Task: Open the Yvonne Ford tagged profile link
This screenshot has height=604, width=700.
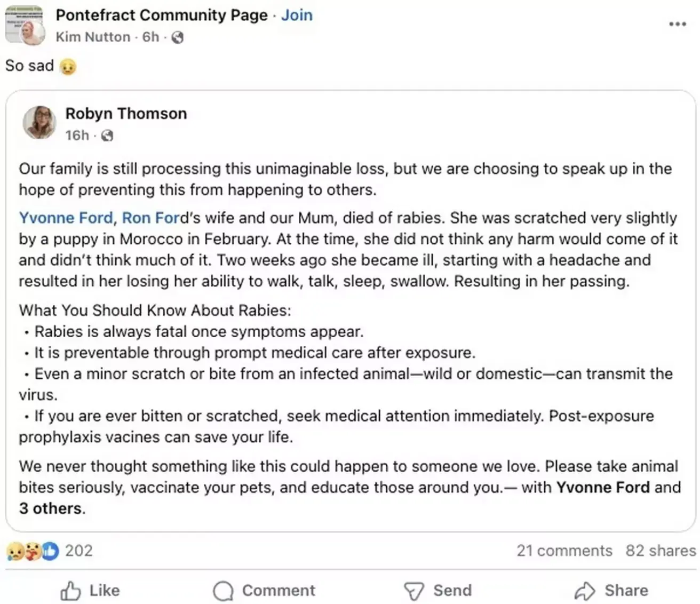Action: [x=66, y=218]
